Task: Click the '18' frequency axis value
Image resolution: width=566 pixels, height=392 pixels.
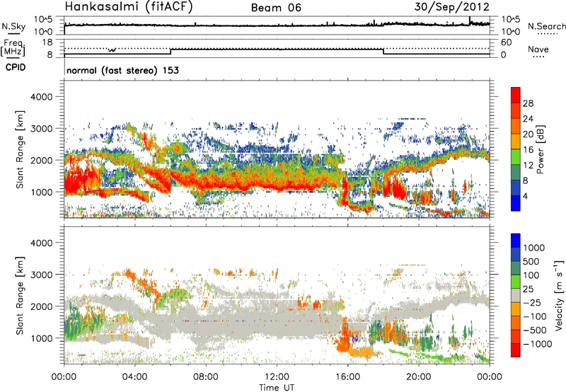Action: click(x=47, y=42)
